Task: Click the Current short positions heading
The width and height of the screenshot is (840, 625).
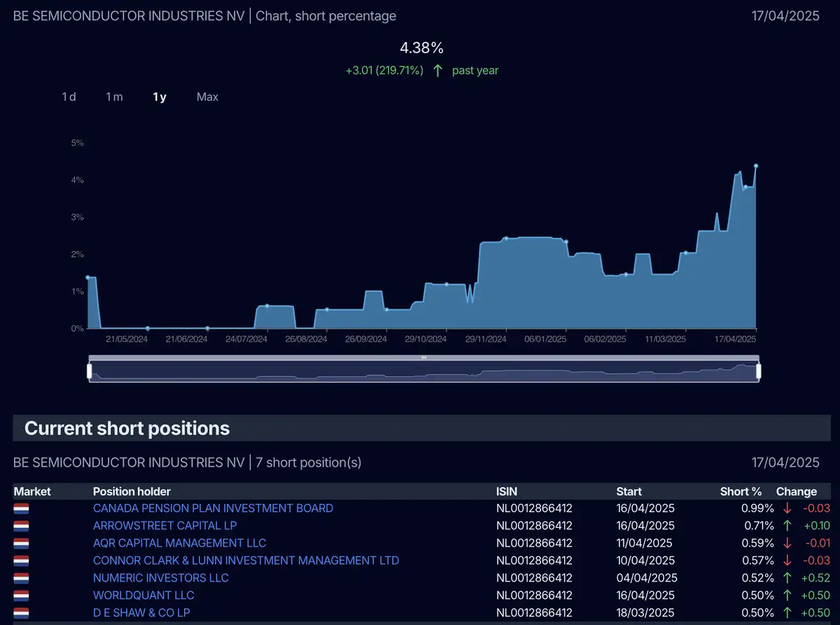Action: 127,428
